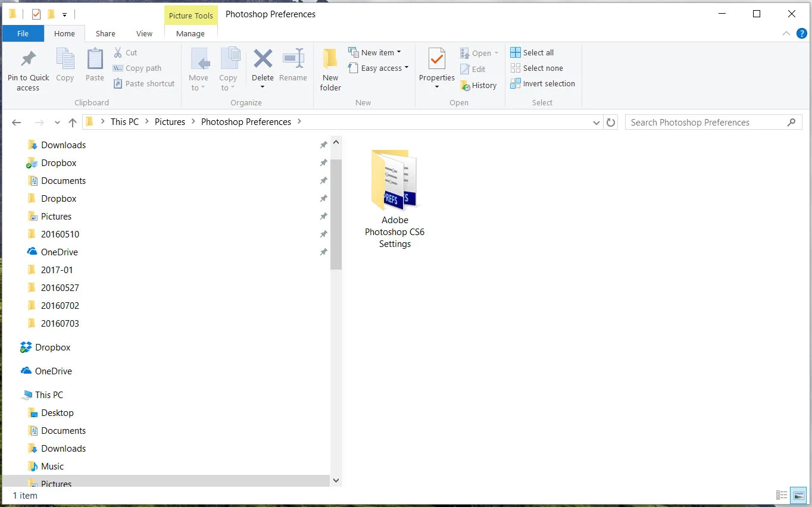Choose Paste shortcut in ribbon
This screenshot has height=507, width=812.
[x=143, y=83]
